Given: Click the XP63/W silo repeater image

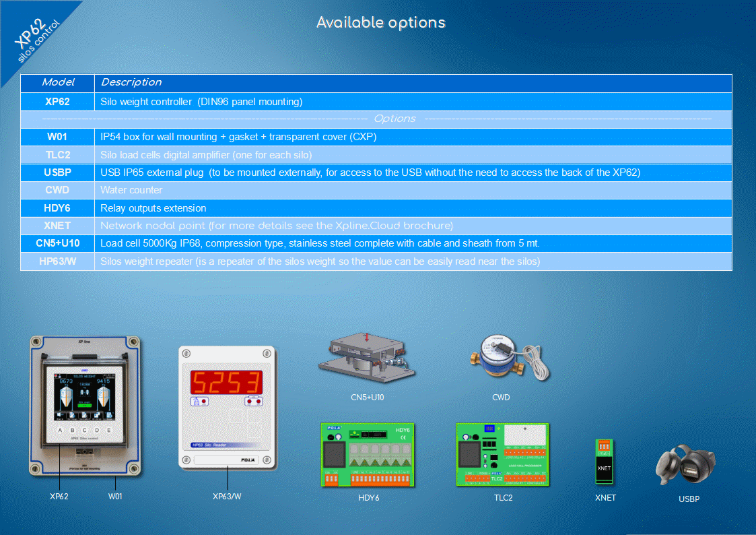Looking at the screenshot, I should click(x=227, y=407).
